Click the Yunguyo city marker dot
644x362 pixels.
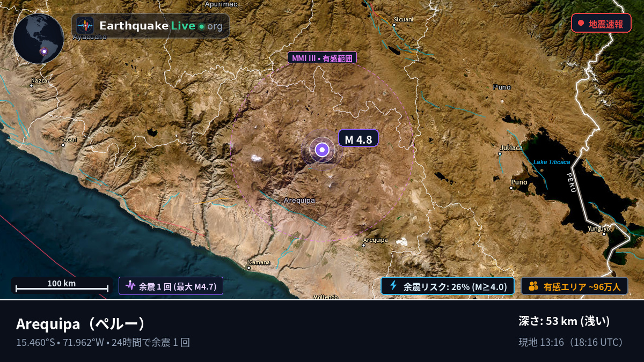[x=604, y=233]
